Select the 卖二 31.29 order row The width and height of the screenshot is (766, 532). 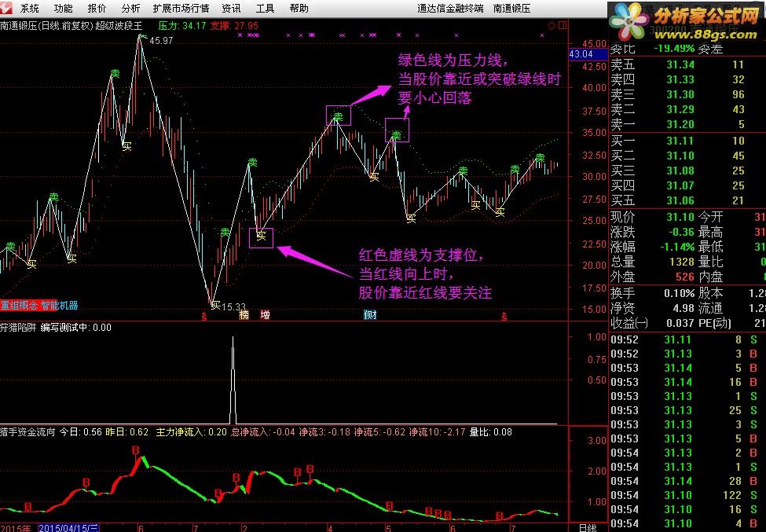pyautogui.click(x=687, y=109)
